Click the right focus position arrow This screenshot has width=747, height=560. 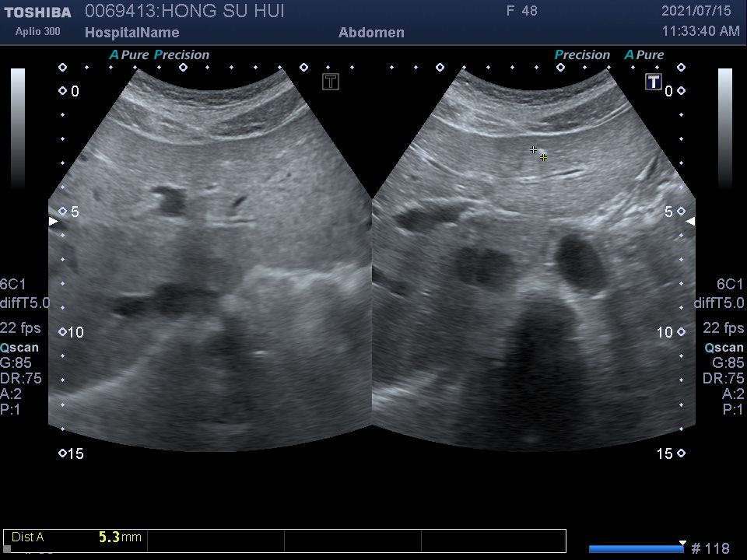690,222
